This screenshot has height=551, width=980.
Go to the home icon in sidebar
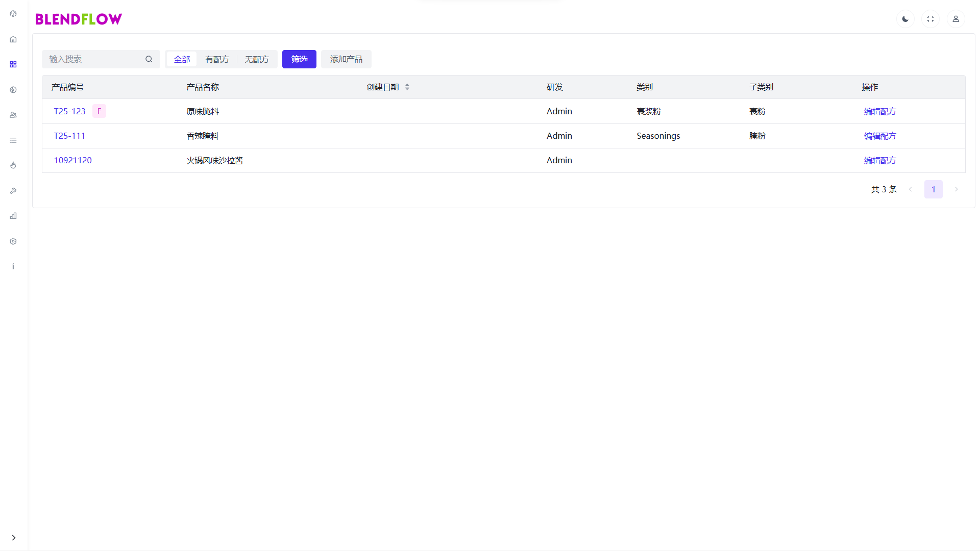pyautogui.click(x=13, y=39)
